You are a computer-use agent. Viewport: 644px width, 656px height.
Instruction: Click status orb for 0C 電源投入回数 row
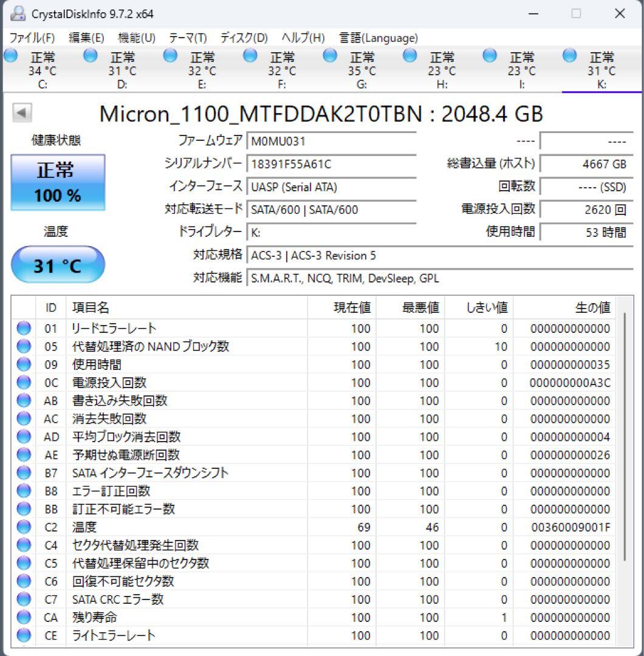point(24,383)
